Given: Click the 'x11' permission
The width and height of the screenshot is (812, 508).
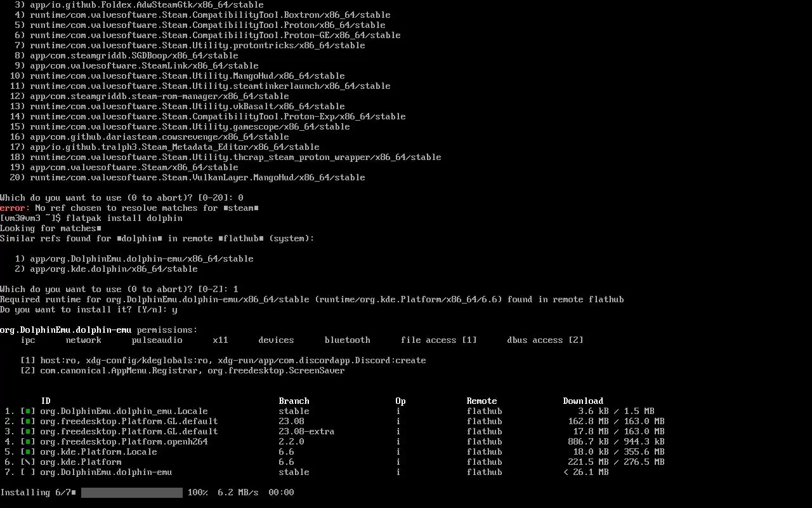Looking at the screenshot, I should pos(221,340).
